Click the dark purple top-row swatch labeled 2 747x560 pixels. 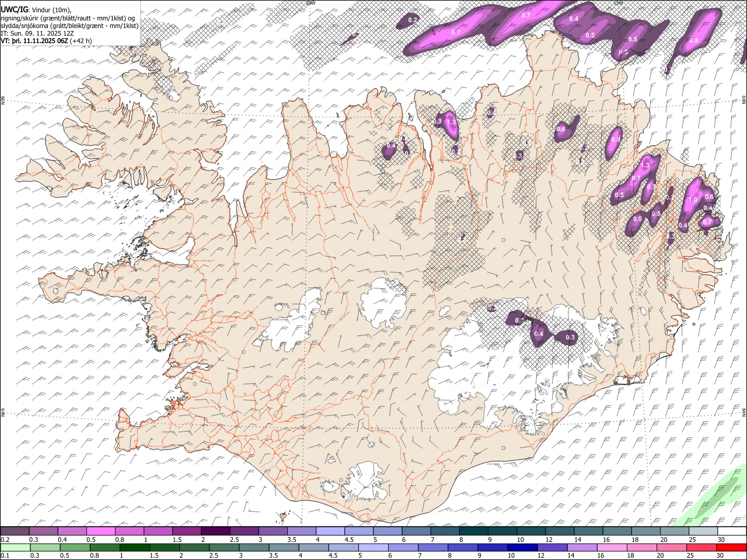point(215,531)
